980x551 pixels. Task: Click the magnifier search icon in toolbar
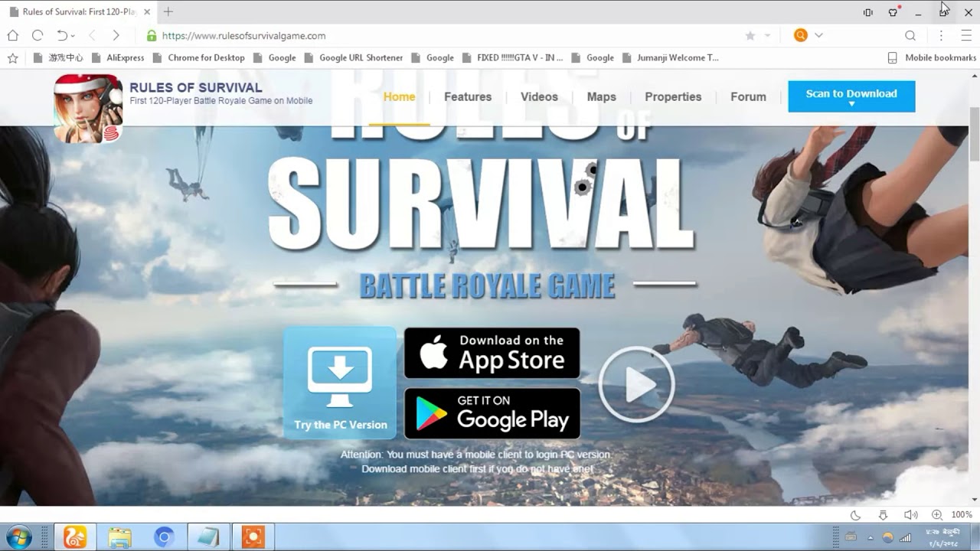(910, 35)
